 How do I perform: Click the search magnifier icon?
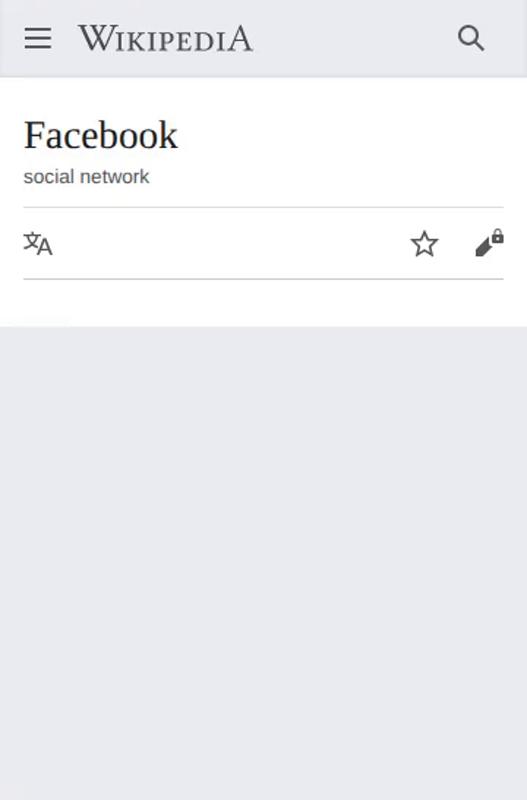click(470, 38)
